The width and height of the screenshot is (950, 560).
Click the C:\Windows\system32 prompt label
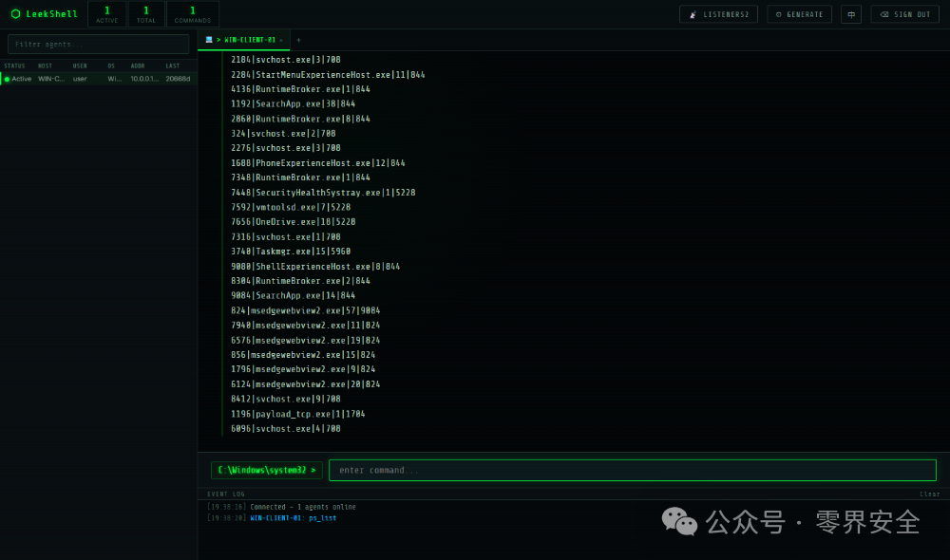click(267, 470)
